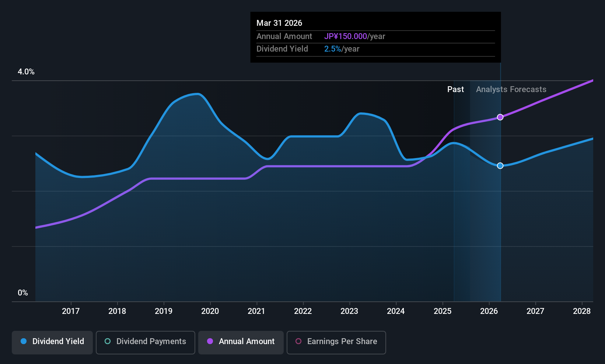The image size is (605, 364).
Task: Click the 2028 x-axis year label
Action: click(x=582, y=311)
